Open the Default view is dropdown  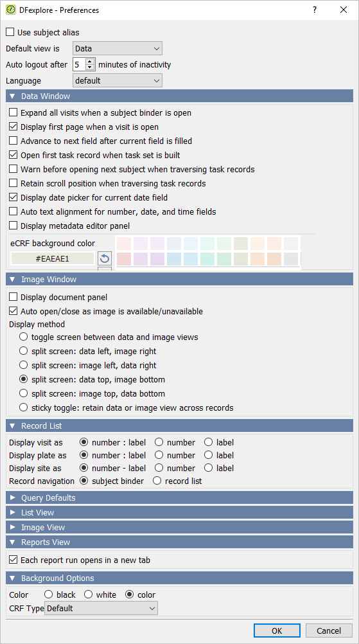point(118,48)
